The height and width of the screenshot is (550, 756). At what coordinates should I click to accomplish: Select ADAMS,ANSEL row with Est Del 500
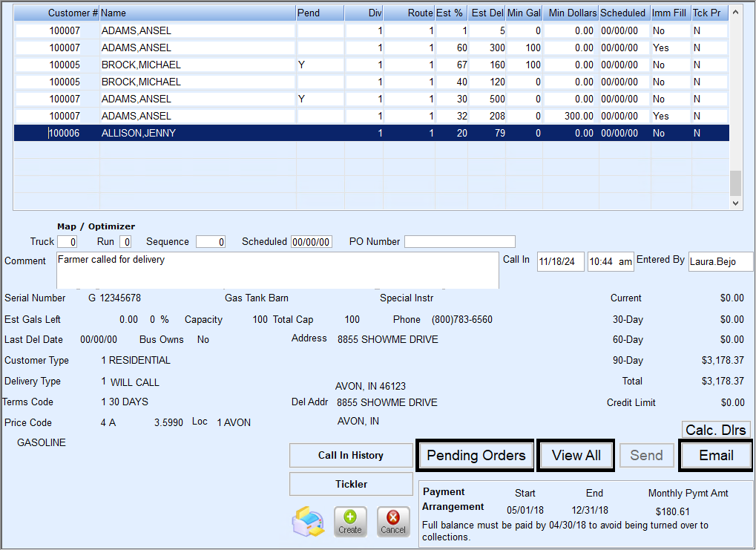[371, 99]
